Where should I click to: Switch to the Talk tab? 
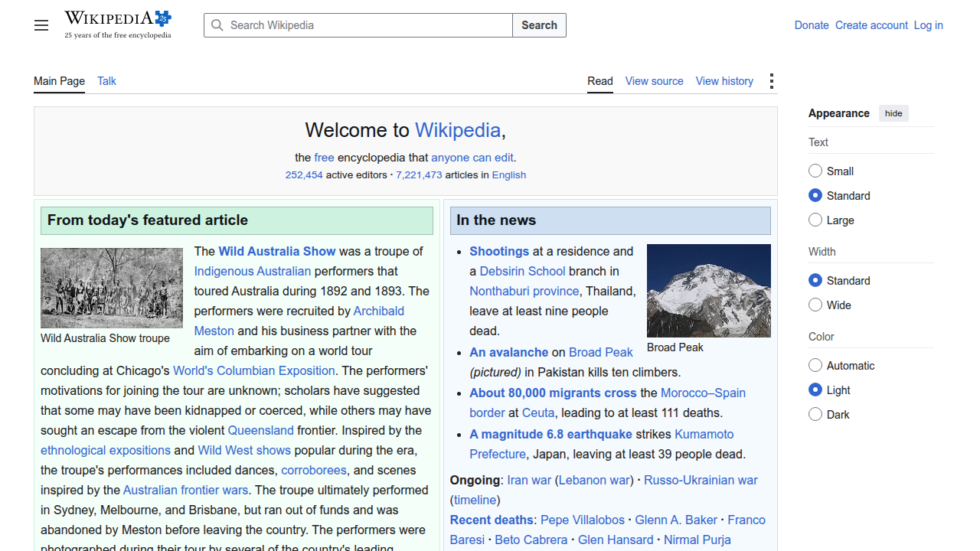[x=106, y=81]
